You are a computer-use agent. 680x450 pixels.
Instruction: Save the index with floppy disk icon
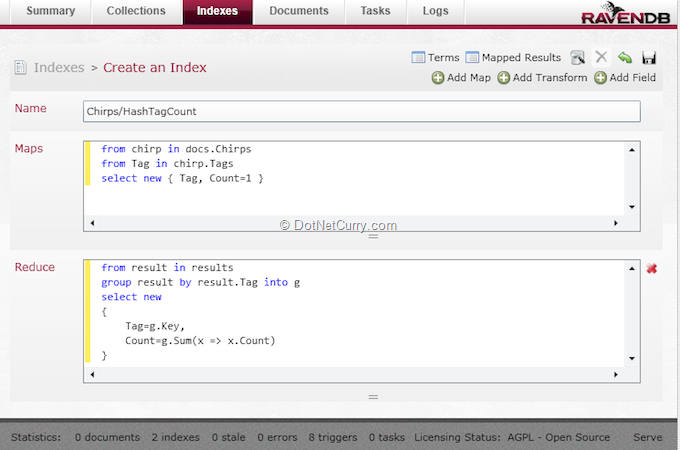point(649,58)
